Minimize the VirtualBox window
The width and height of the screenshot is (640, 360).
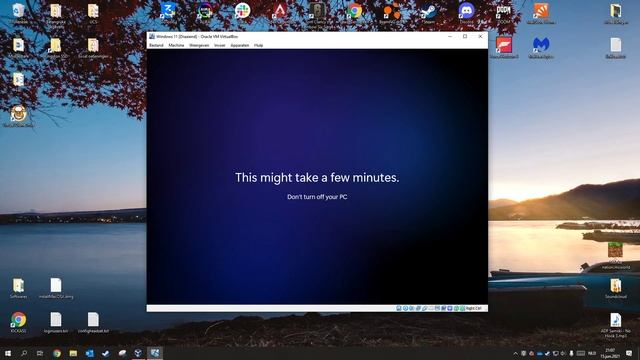click(450, 36)
